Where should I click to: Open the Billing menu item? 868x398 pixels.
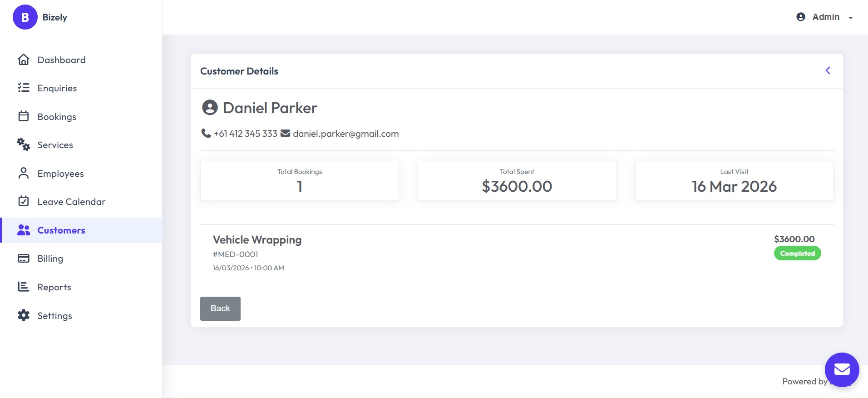coord(82,258)
